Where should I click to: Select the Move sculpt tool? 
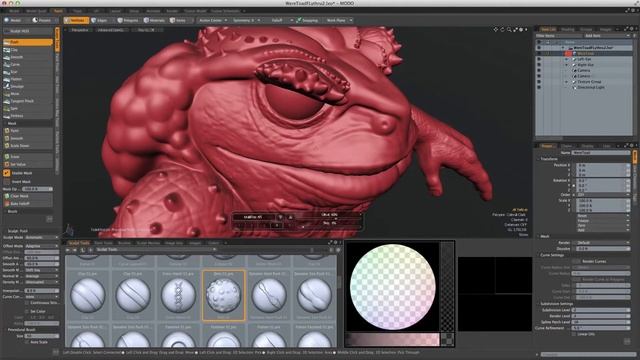click(28, 94)
